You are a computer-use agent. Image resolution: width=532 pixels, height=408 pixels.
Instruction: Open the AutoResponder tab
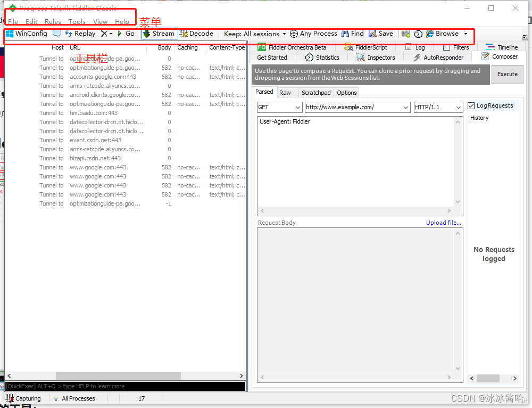(x=438, y=58)
